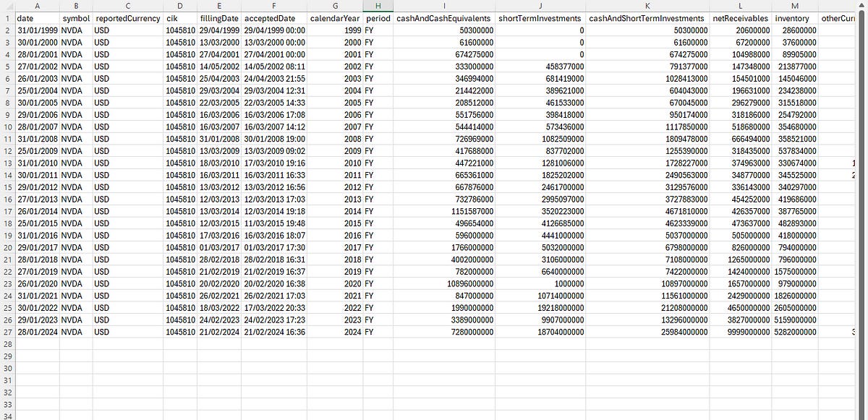
Task: Select calendarYear cell 2010
Action: [334, 163]
